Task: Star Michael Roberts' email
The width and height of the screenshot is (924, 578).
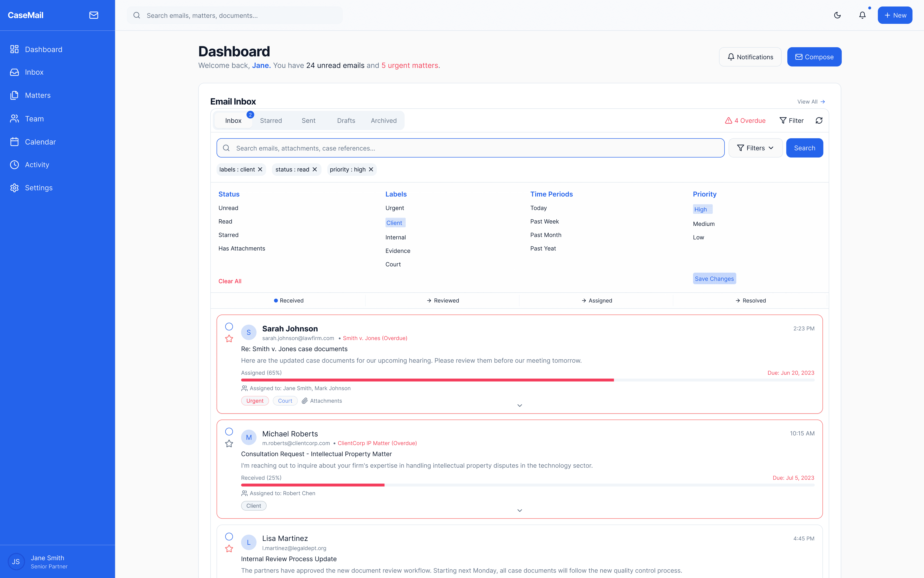Action: pyautogui.click(x=229, y=444)
